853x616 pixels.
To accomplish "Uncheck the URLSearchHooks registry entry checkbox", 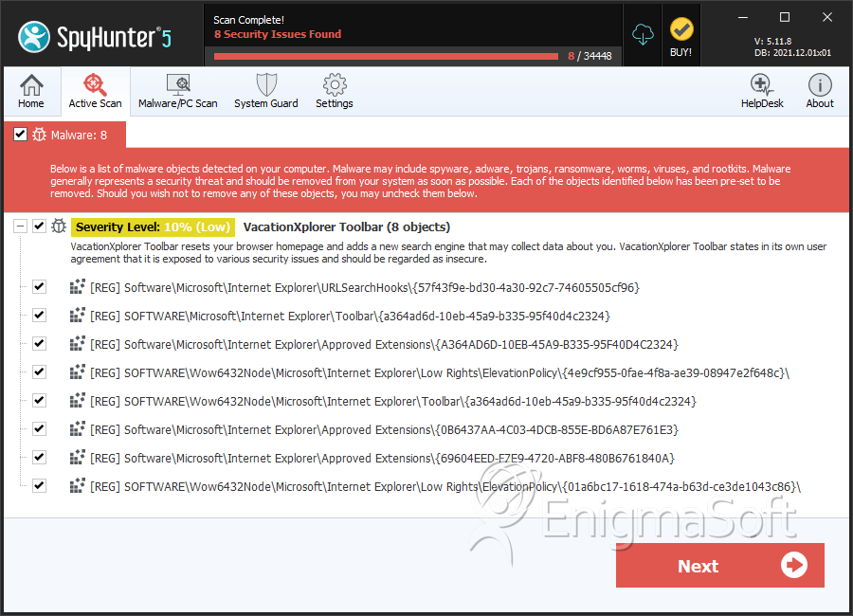I will (x=39, y=286).
